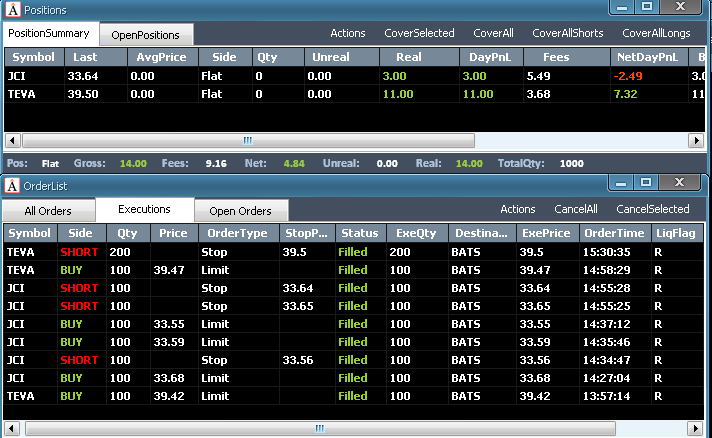Click the Fees column header
Viewport: 712px width, 438px height.
coord(567,57)
